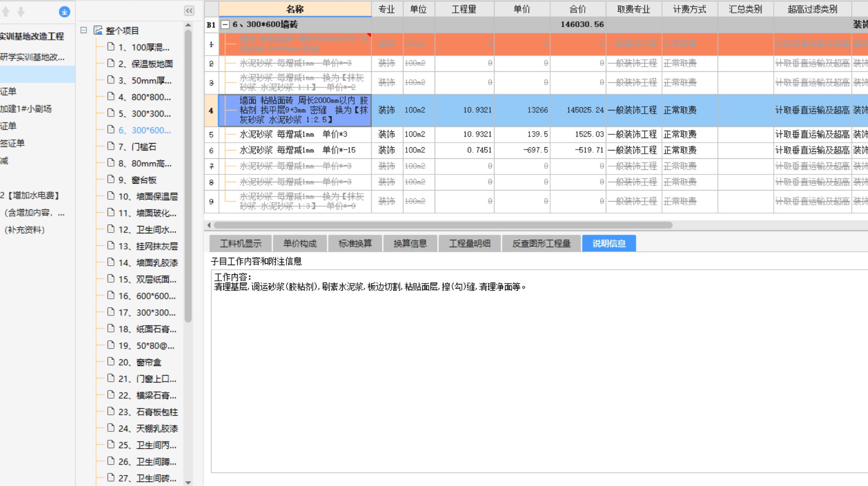Click the 工作内容 description text area

(x=539, y=371)
